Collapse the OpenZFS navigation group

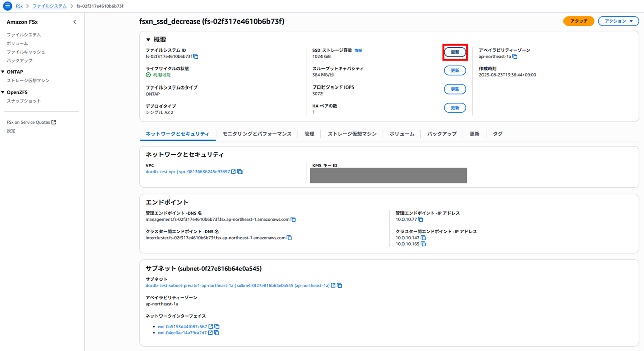pyautogui.click(x=3, y=92)
